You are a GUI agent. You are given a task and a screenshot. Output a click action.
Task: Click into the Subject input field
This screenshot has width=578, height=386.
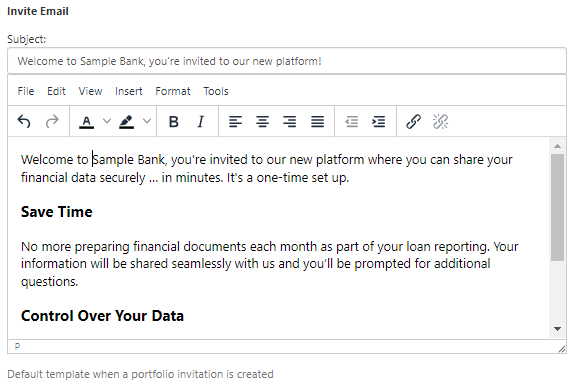[x=287, y=61]
